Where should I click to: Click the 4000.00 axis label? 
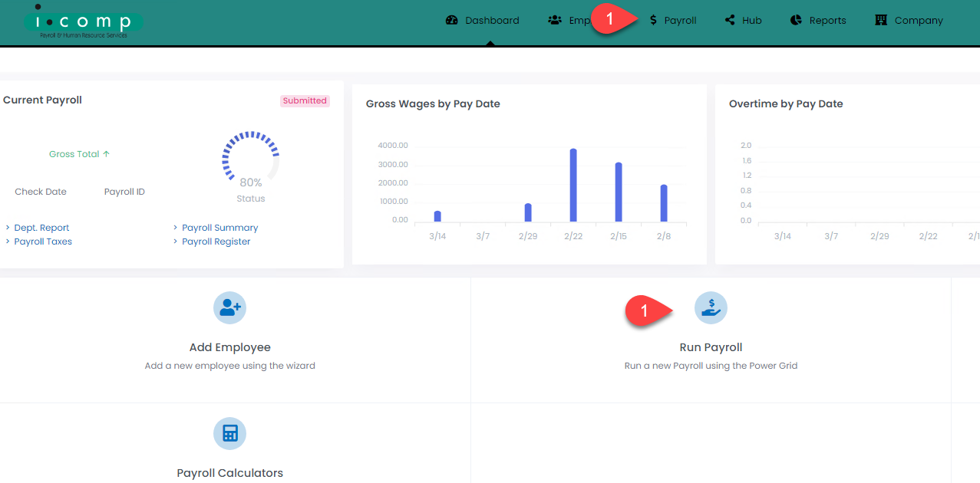393,146
